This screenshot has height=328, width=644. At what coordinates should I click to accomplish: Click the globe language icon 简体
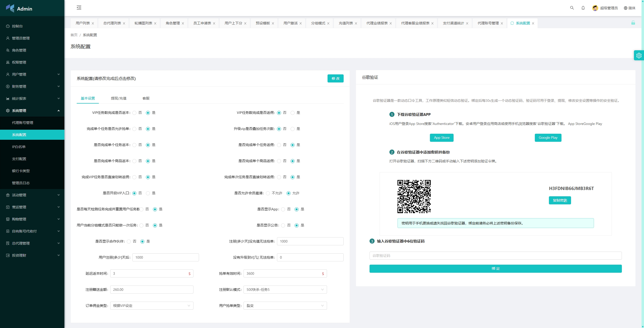(625, 8)
